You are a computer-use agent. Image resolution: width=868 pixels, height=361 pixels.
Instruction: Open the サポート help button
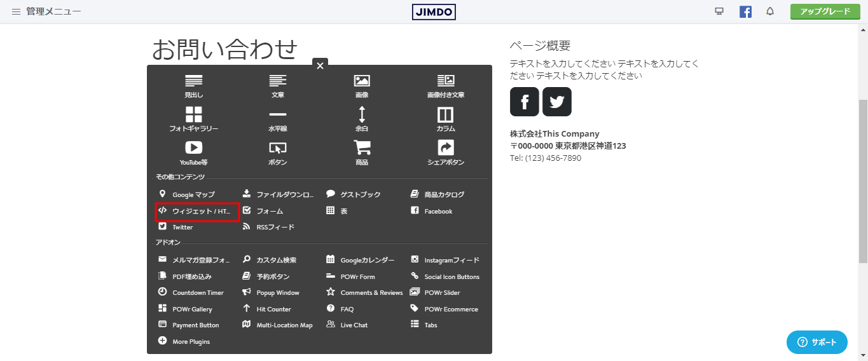(817, 342)
